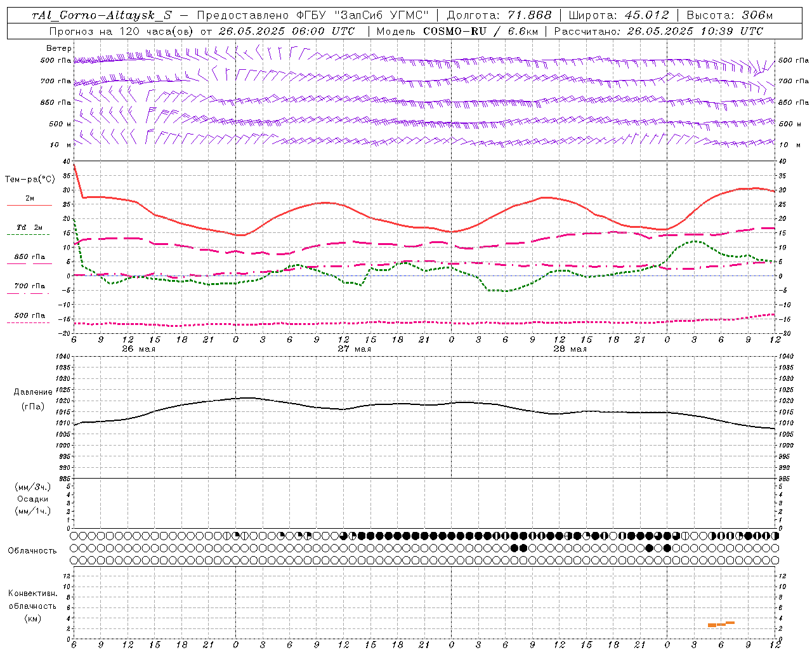Click the 500 гПа temperature legend entry

(30, 315)
